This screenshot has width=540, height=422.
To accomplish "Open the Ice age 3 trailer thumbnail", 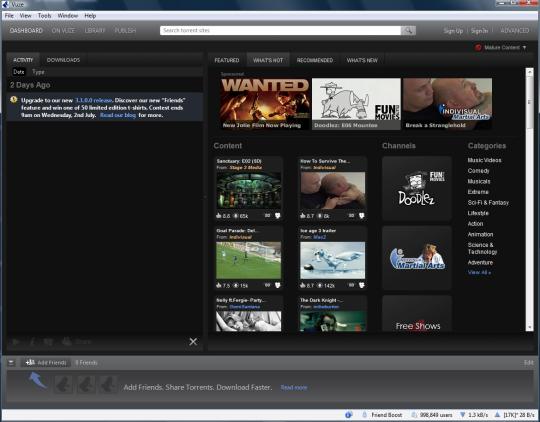I will click(332, 260).
